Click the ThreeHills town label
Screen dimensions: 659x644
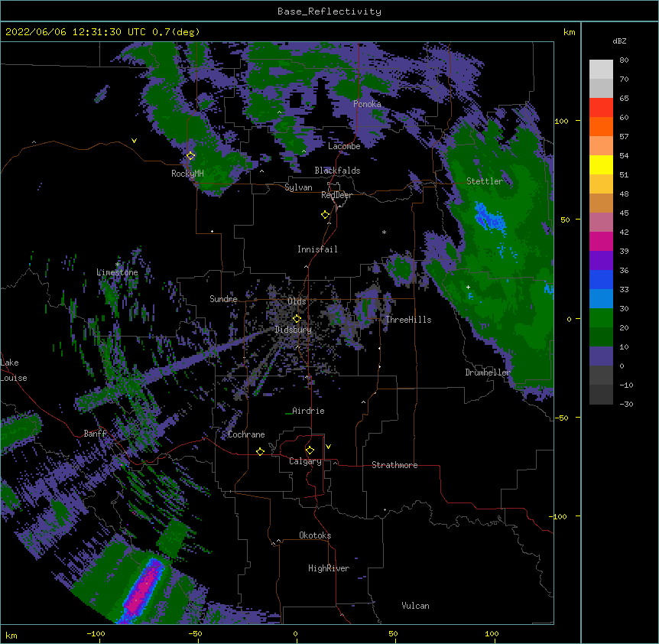(408, 320)
